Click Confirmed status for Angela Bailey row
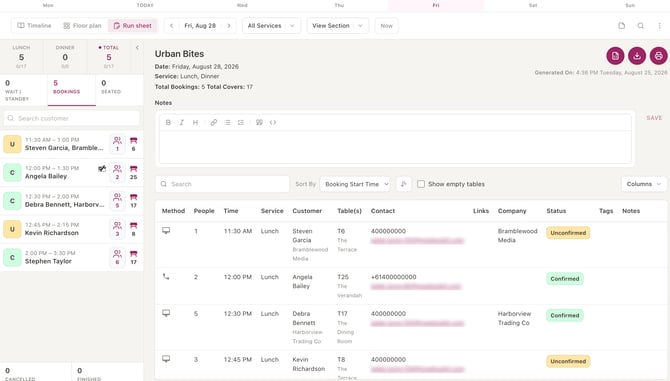The height and width of the screenshot is (381, 670). 564,278
